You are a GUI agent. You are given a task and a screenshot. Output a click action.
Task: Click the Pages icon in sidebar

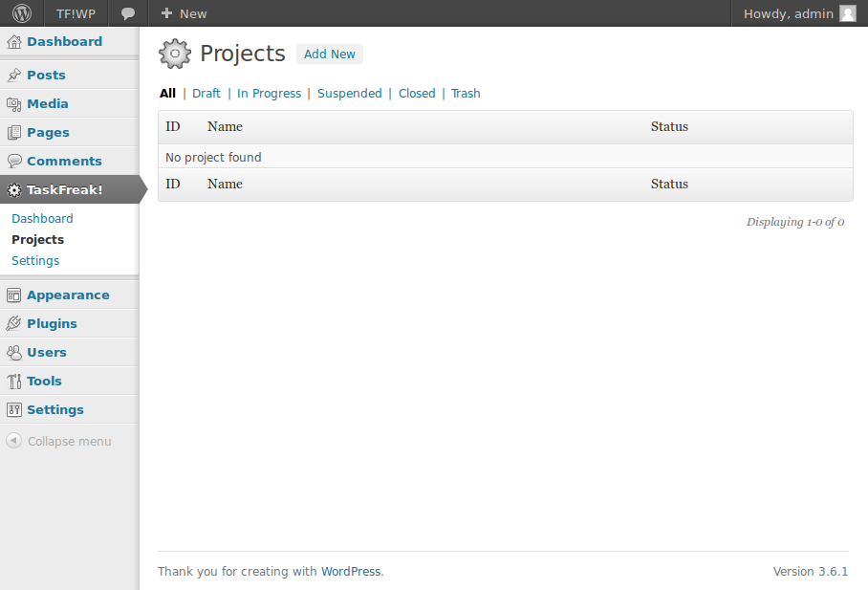coord(13,132)
